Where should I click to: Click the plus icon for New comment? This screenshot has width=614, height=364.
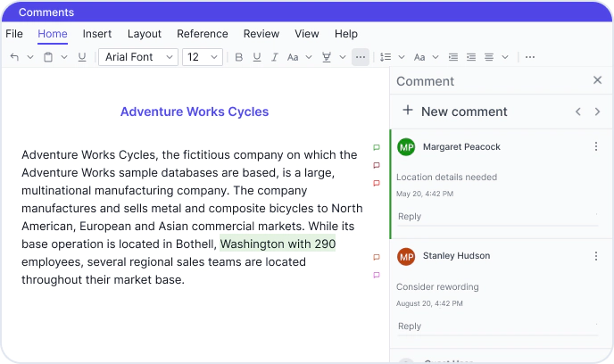[408, 110]
